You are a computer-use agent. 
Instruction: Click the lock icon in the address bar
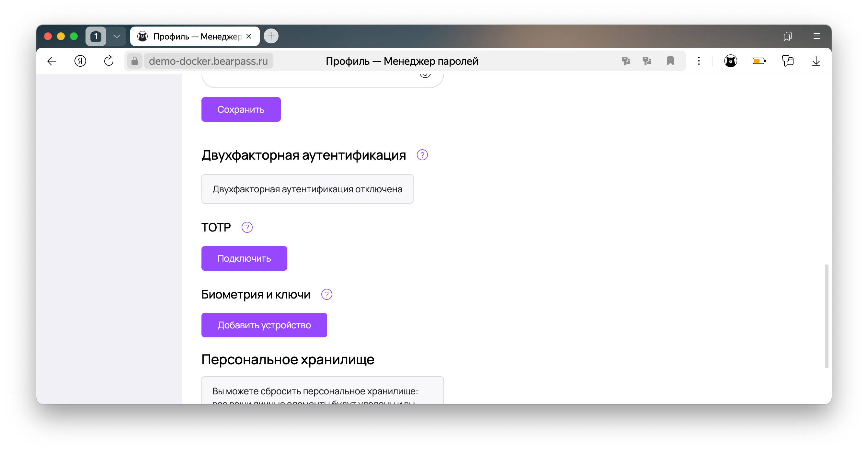(135, 61)
